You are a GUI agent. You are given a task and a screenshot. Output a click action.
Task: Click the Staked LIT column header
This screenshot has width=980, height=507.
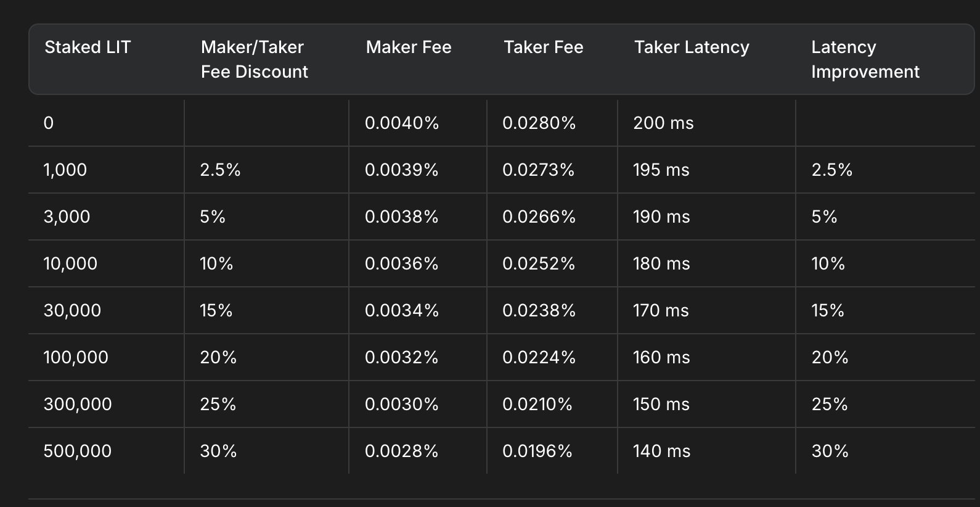pyautogui.click(x=88, y=47)
